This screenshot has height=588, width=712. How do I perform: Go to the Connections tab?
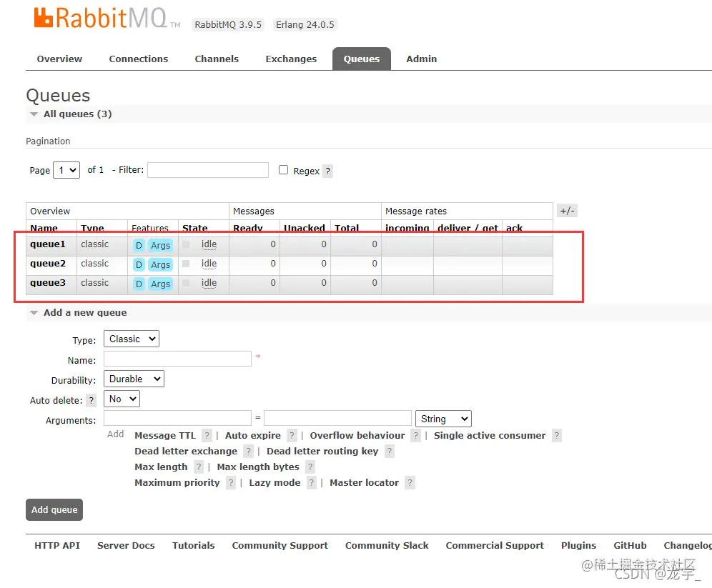click(139, 59)
